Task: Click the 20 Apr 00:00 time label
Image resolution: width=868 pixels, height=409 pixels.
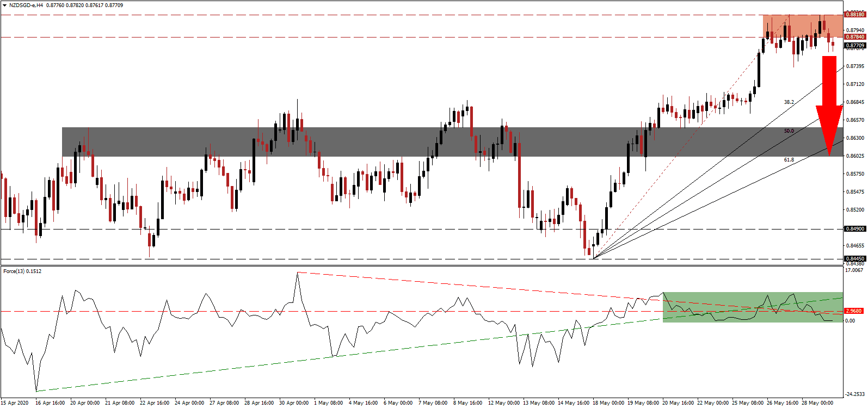Action: pyautogui.click(x=85, y=403)
